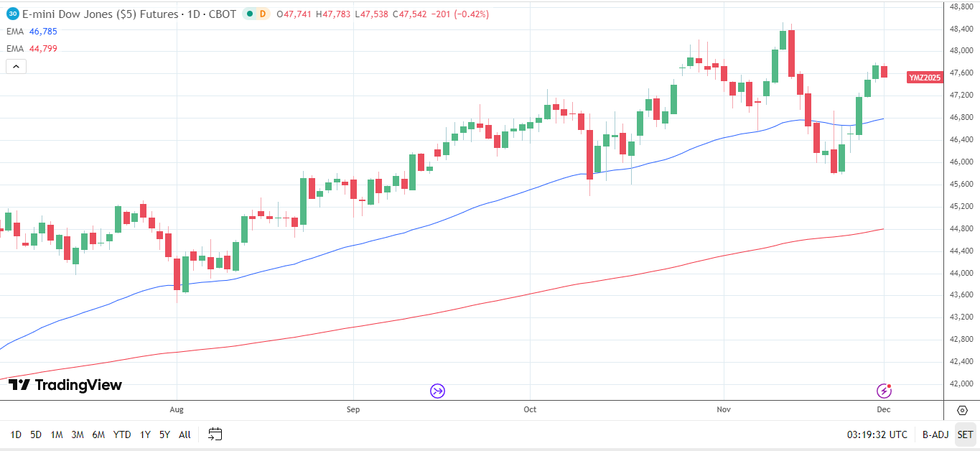Click the orange D timeframe badge
Screen dimensions: 980x451
pos(262,14)
